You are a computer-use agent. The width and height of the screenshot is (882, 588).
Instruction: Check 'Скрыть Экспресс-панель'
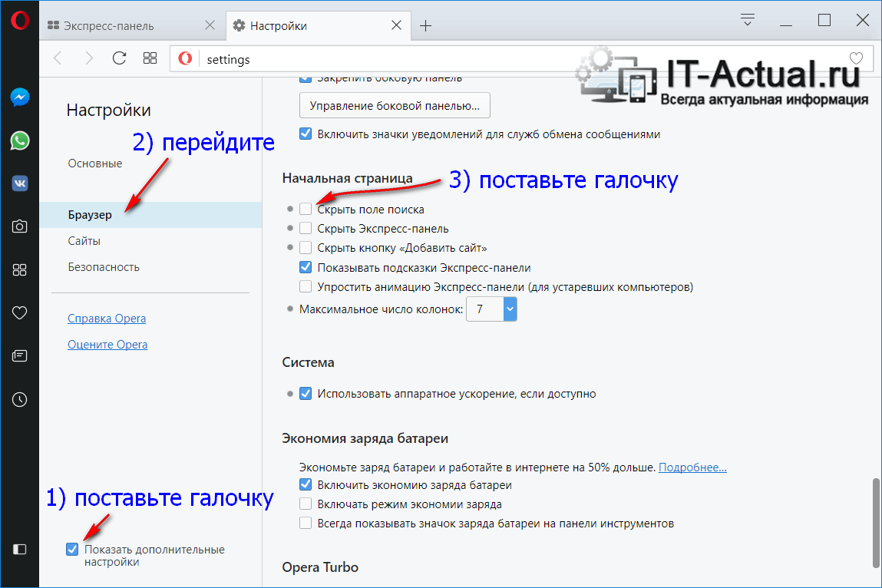(306, 229)
